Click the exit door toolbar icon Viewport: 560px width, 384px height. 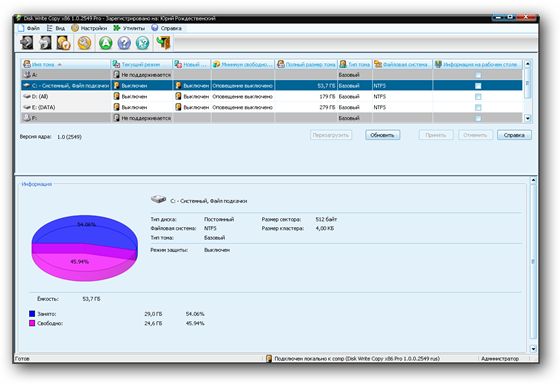coord(163,43)
